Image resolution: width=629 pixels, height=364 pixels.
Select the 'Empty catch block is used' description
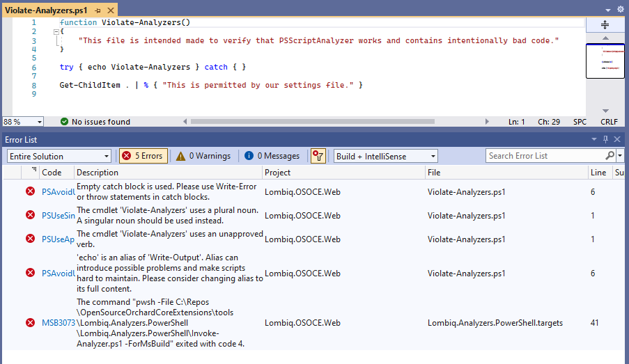[166, 191]
